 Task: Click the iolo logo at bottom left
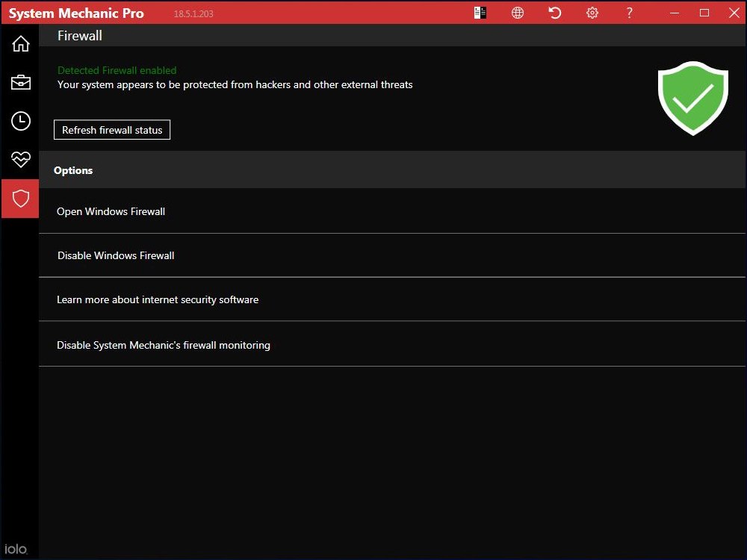click(17, 548)
